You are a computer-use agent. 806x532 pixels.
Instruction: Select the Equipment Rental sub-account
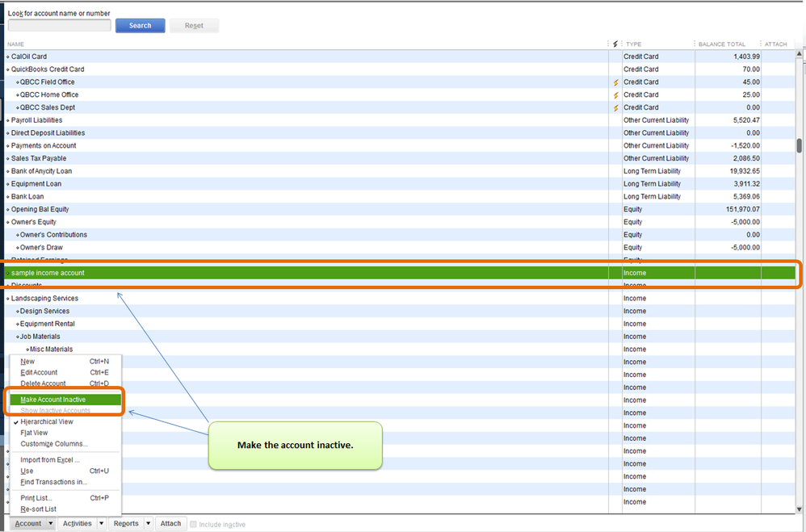[x=400, y=324]
